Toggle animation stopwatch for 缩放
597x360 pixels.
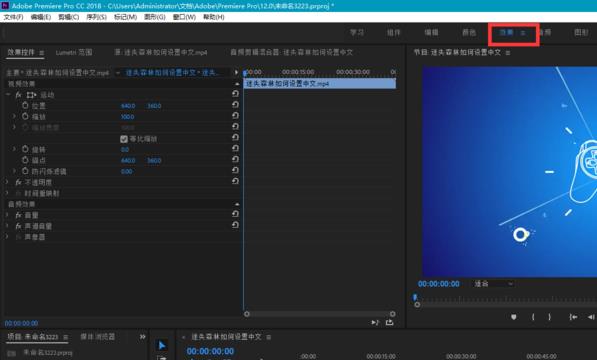tap(25, 116)
